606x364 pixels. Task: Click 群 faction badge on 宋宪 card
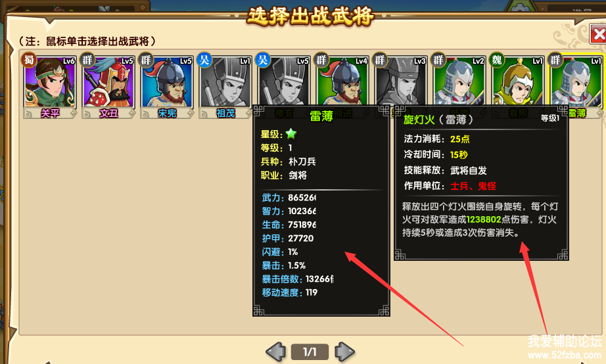pos(146,60)
